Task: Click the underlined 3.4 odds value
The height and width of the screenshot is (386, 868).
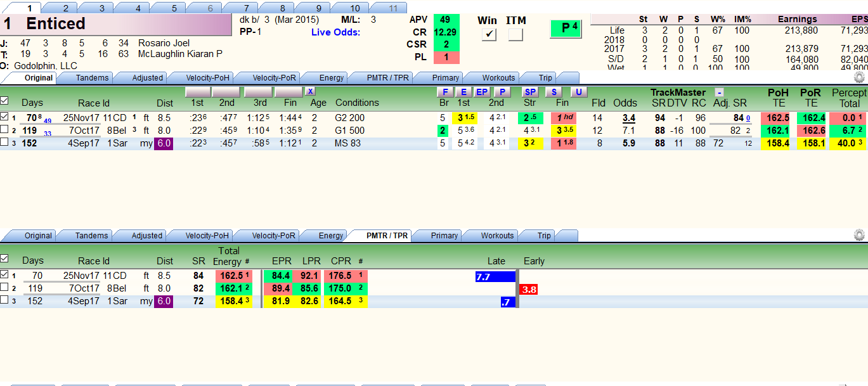Action: tap(629, 117)
